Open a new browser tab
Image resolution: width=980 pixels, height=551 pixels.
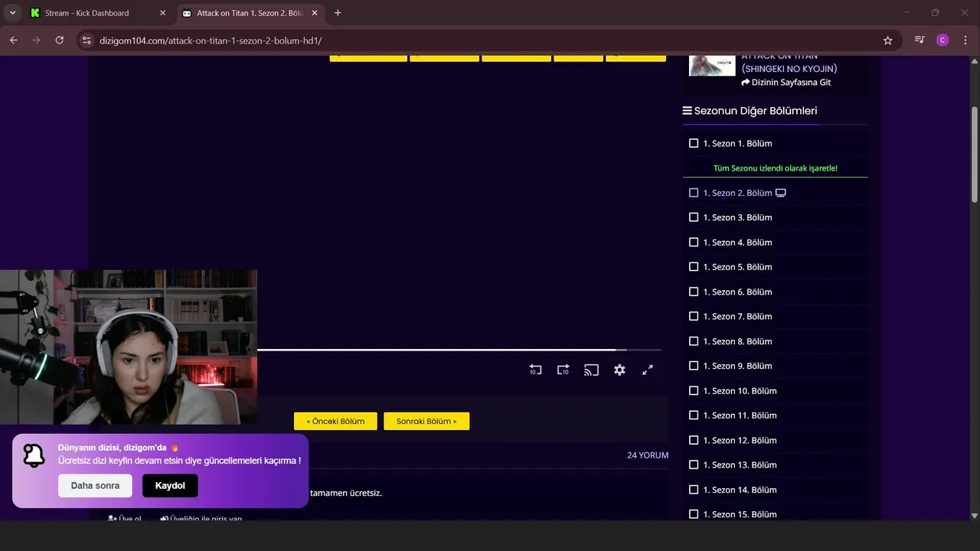(x=338, y=13)
